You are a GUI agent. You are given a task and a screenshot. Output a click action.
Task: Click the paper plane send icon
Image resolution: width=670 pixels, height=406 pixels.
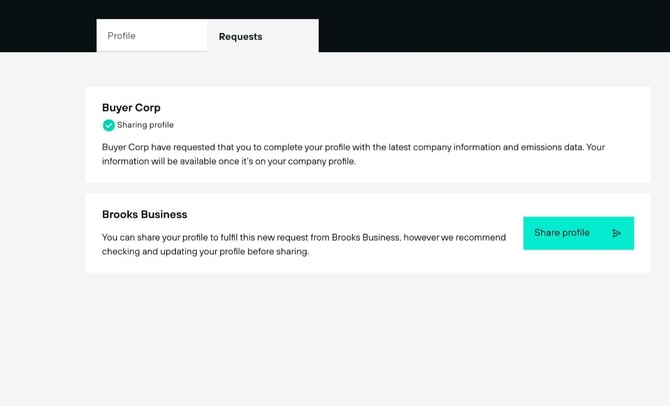click(617, 233)
